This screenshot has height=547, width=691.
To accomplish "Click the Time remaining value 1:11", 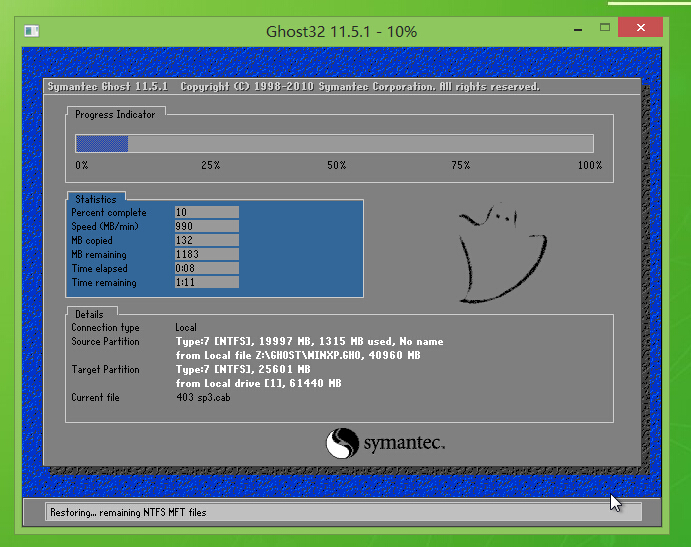I will tap(207, 282).
